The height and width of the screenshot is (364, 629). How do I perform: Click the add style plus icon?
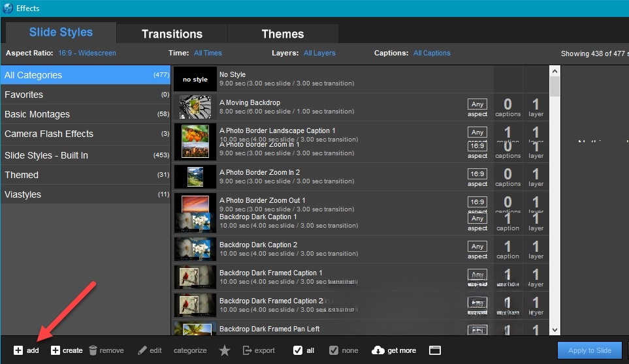click(x=18, y=350)
